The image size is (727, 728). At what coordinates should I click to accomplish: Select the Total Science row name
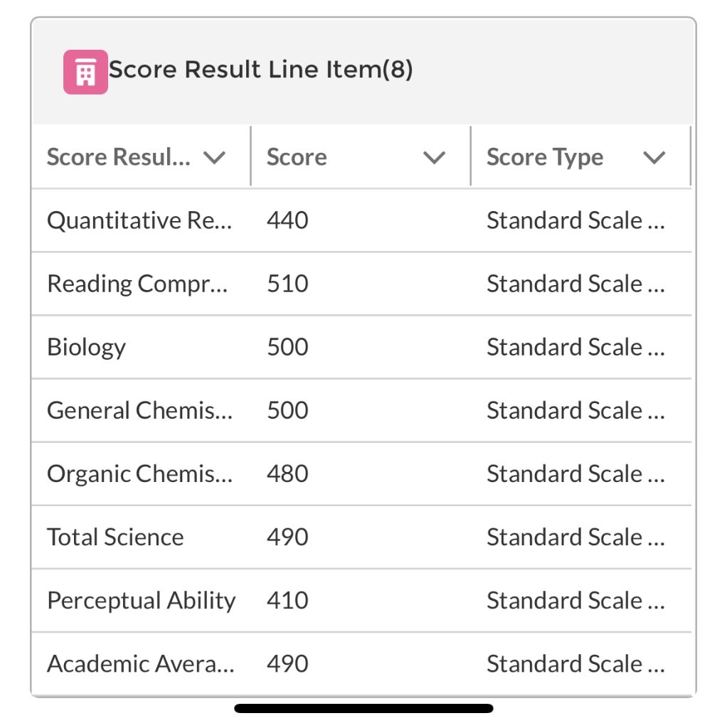[x=115, y=537]
